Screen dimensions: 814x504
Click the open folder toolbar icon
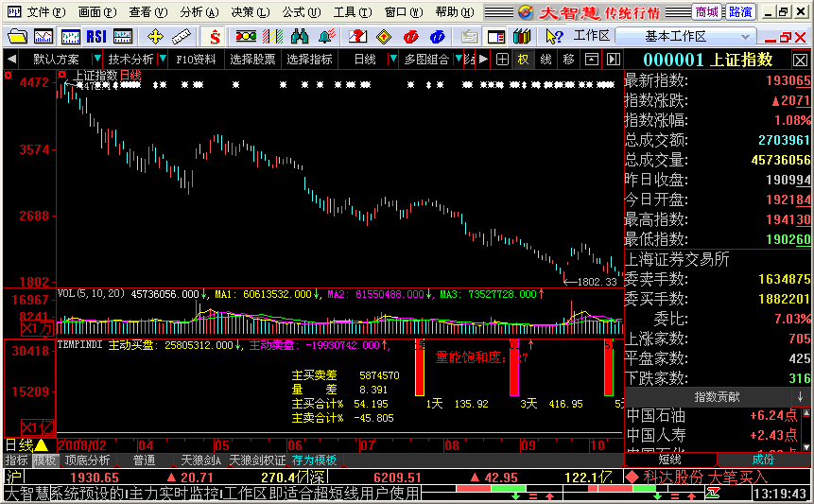click(x=17, y=36)
